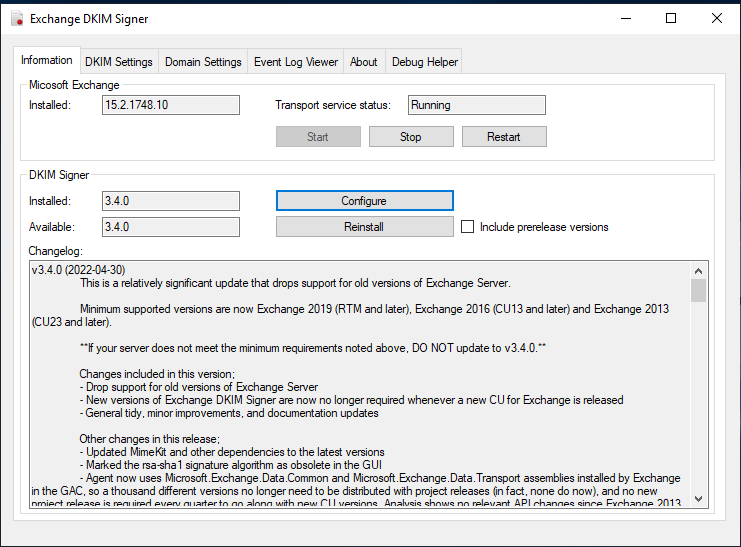The width and height of the screenshot is (741, 547).
Task: Click the Reinstall button
Action: click(x=364, y=227)
